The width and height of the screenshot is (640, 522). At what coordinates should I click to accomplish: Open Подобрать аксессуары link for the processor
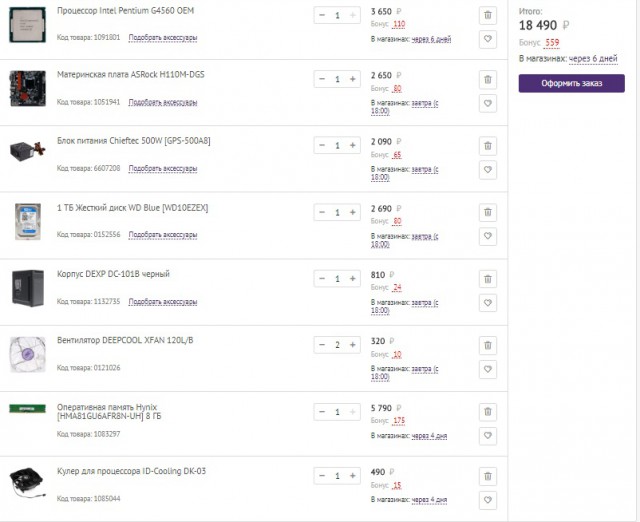coord(163,38)
